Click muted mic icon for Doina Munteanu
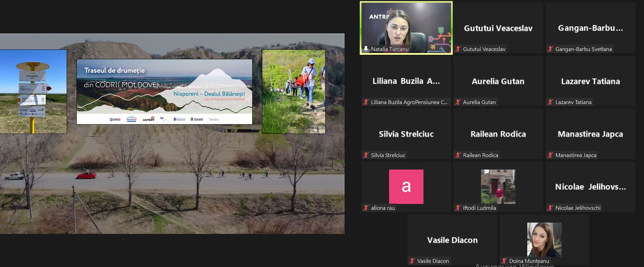The image size is (644, 267). click(x=504, y=261)
